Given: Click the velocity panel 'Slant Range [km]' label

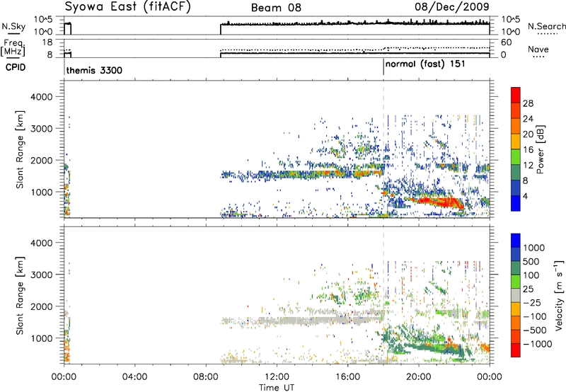Looking at the screenshot, I should [x=20, y=296].
